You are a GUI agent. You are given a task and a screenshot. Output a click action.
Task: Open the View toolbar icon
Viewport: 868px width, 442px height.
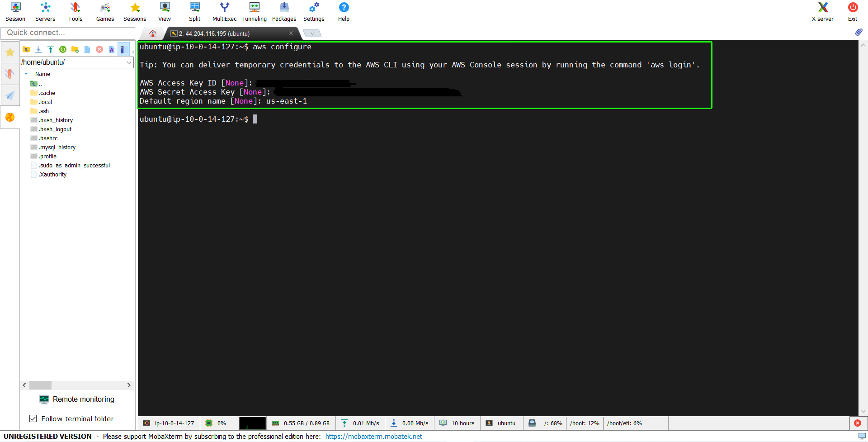tap(165, 12)
